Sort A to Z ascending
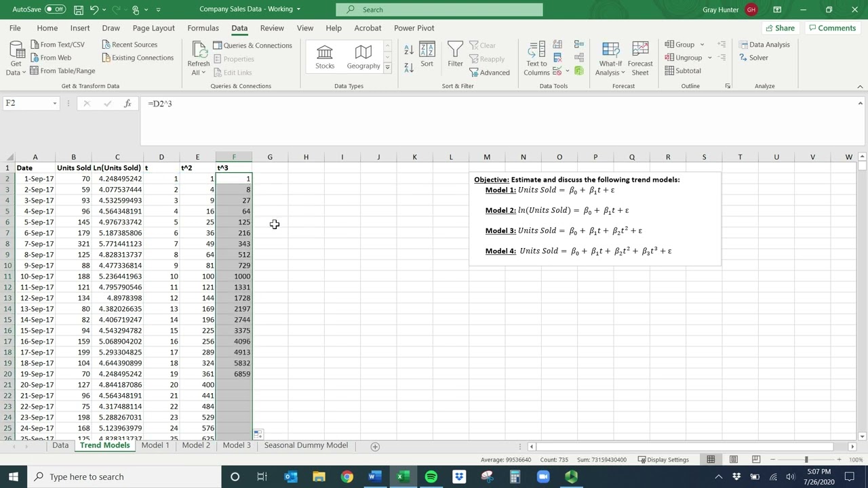Image resolution: width=868 pixels, height=488 pixels. coord(409,50)
